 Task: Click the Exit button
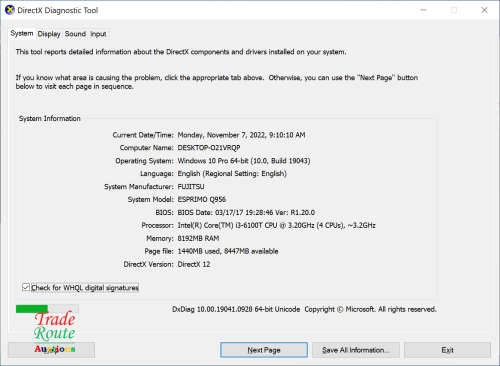pos(447,350)
